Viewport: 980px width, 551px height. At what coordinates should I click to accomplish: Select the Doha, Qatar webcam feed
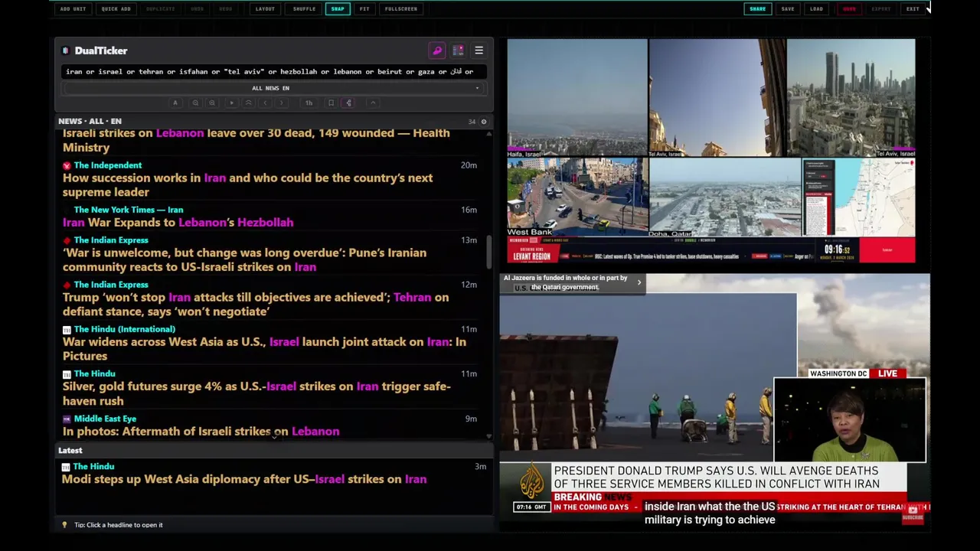[x=724, y=197]
